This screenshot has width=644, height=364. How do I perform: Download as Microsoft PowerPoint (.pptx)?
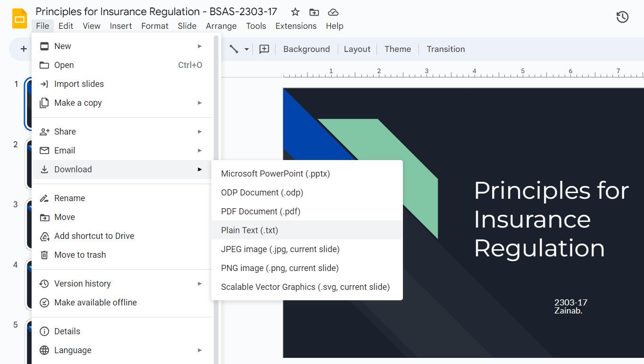pos(275,174)
